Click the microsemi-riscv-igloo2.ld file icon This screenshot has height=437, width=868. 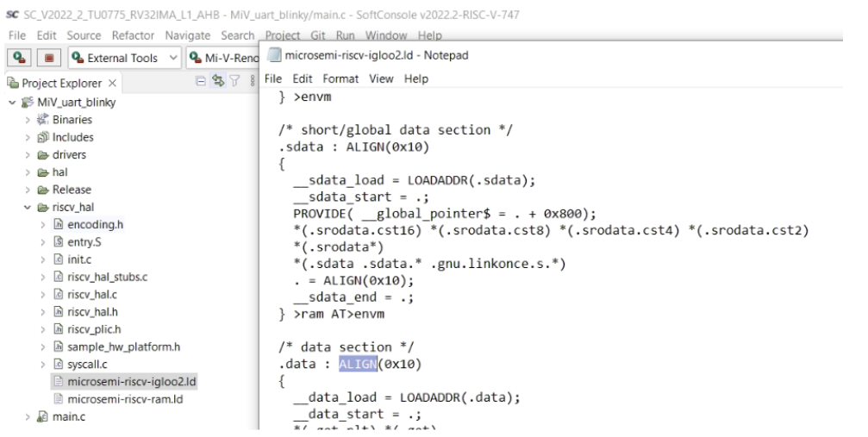coord(58,382)
